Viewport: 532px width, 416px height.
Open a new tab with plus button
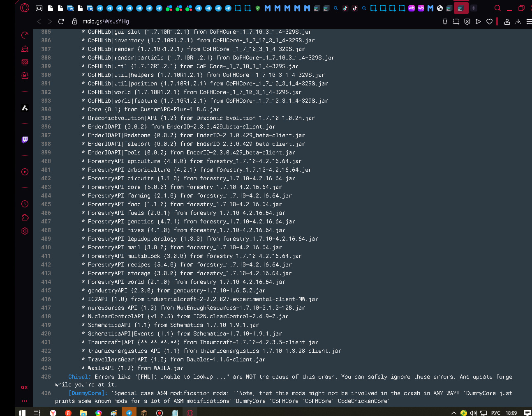click(474, 8)
